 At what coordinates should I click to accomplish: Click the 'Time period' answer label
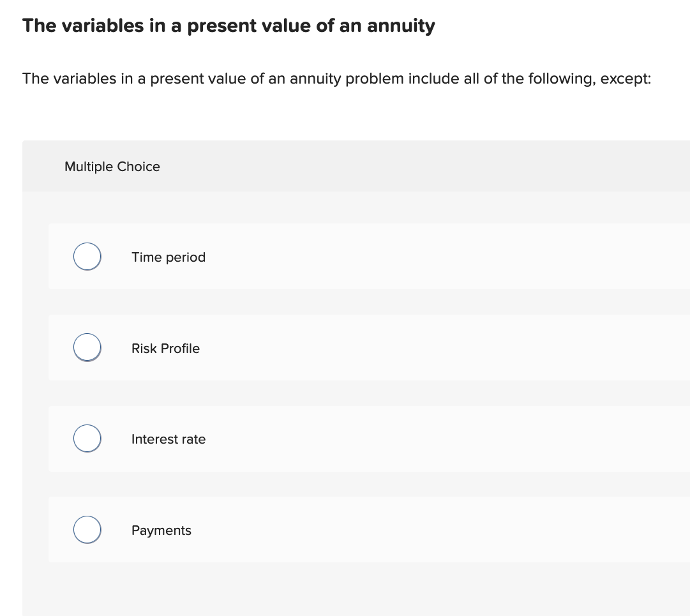point(168,257)
